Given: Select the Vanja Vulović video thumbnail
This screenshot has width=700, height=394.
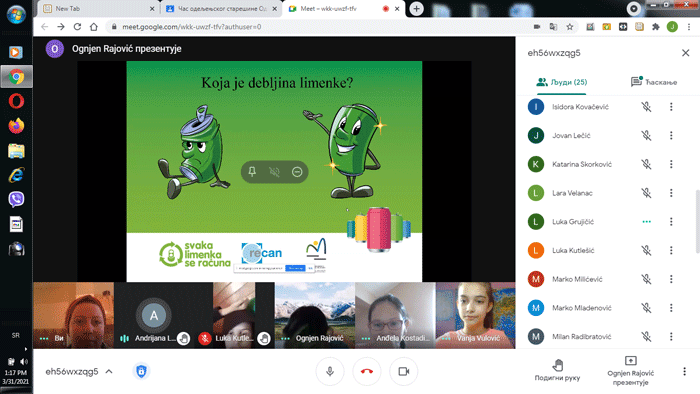Looking at the screenshot, I should point(475,315).
